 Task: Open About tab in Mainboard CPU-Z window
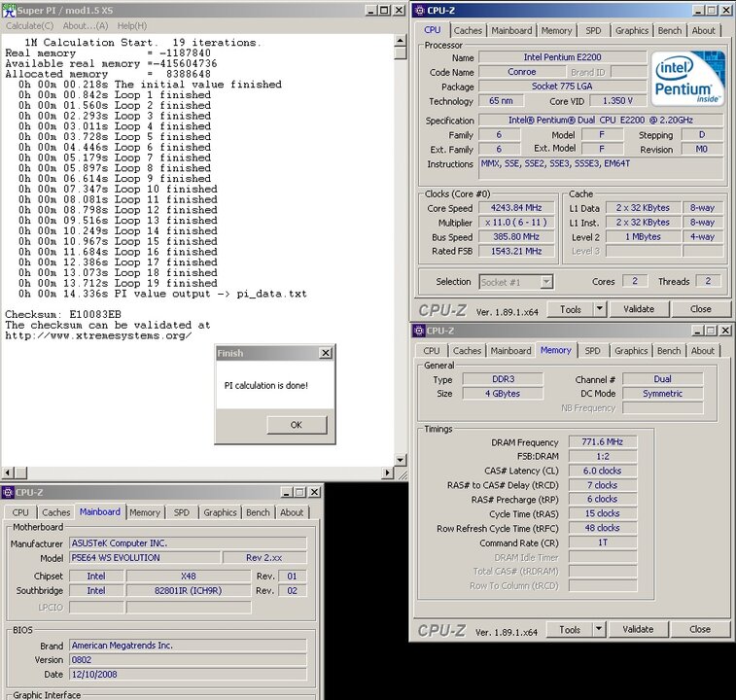[x=292, y=512]
